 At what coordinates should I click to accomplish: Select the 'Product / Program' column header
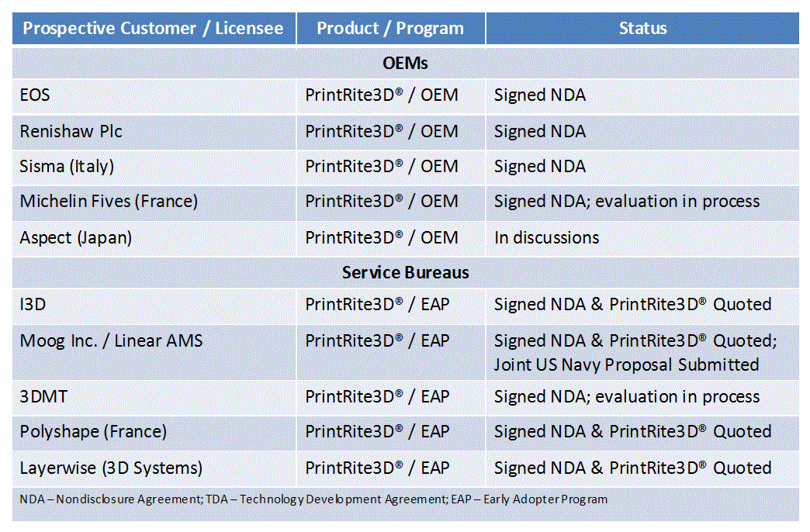[390, 29]
